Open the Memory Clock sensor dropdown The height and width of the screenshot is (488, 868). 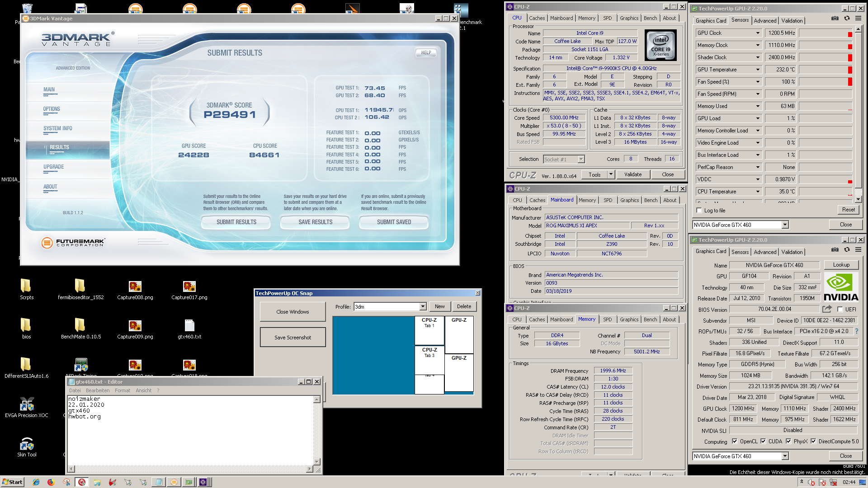[758, 45]
